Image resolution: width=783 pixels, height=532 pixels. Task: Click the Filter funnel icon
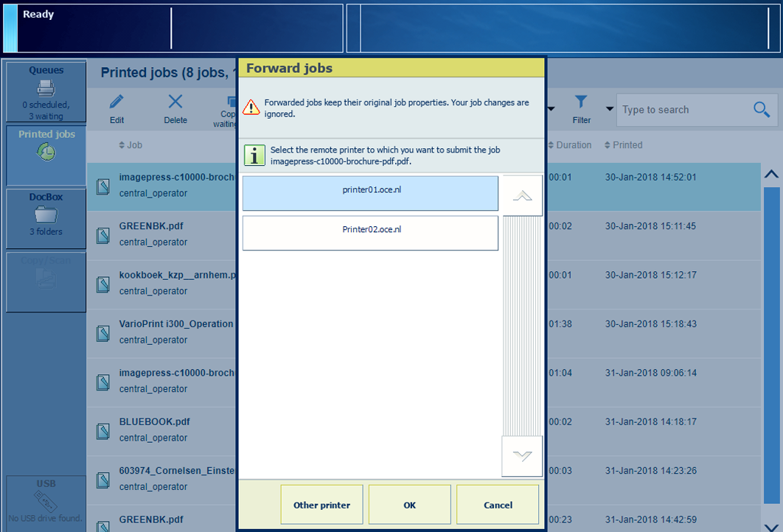(x=581, y=102)
